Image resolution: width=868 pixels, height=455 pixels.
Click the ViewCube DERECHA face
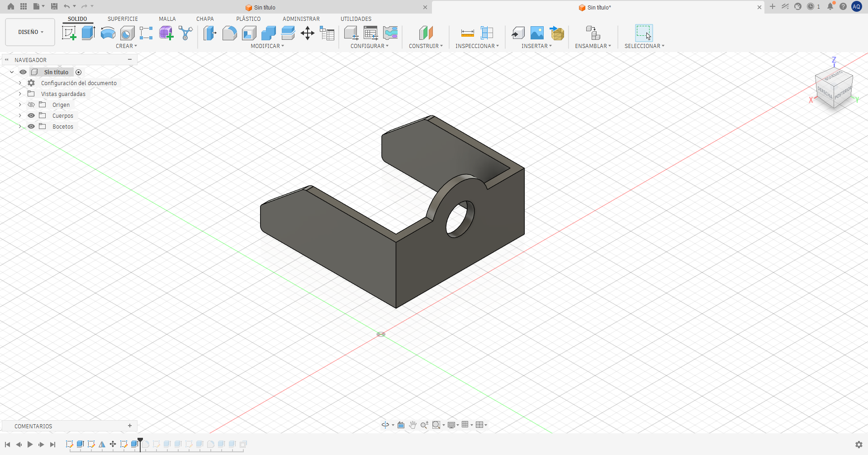pos(825,93)
